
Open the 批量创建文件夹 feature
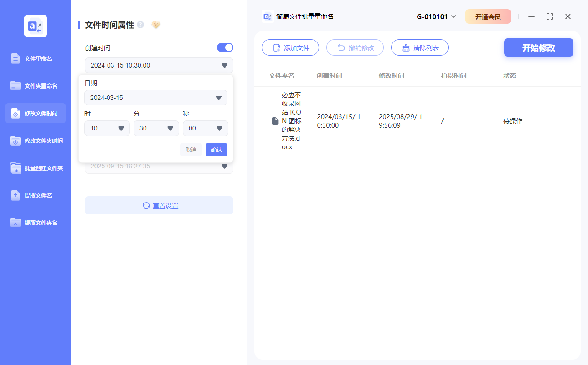[x=35, y=168]
